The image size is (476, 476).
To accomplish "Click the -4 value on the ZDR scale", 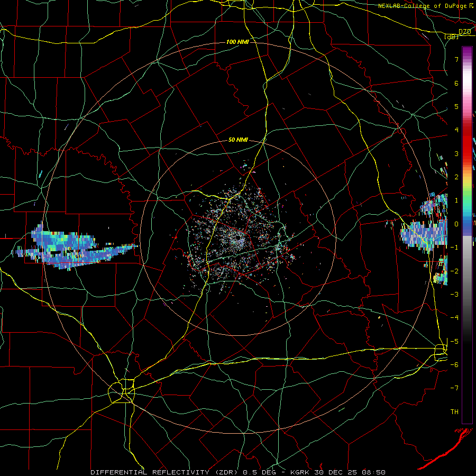I will click(x=455, y=317).
